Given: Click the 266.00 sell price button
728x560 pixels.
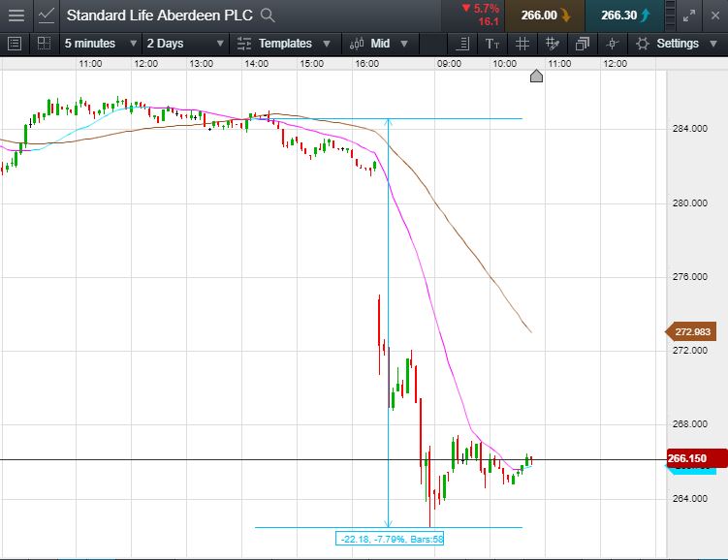Looking at the screenshot, I should (545, 16).
